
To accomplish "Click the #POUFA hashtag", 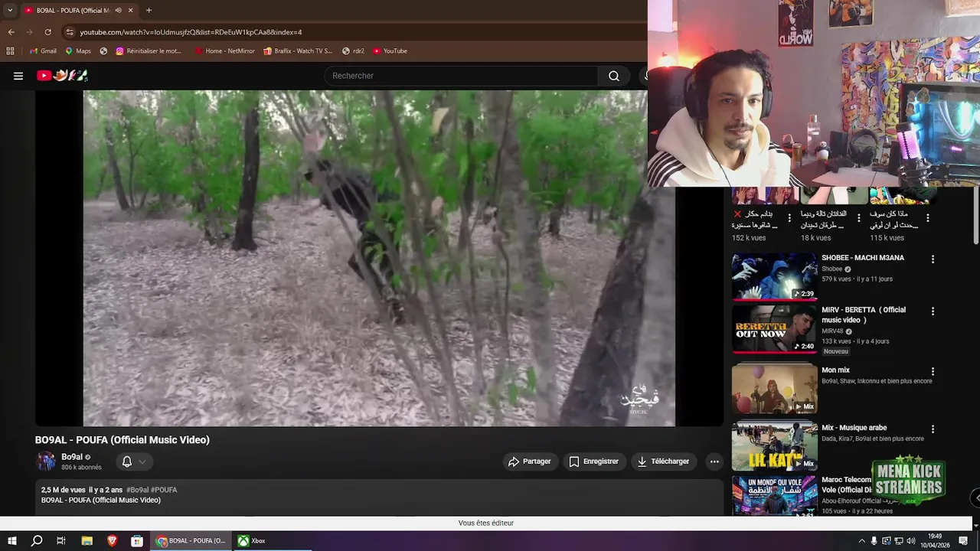I will click(x=164, y=490).
